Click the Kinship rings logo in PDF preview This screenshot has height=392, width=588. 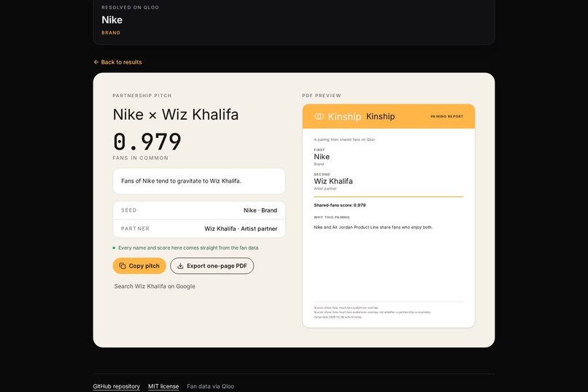(x=319, y=117)
